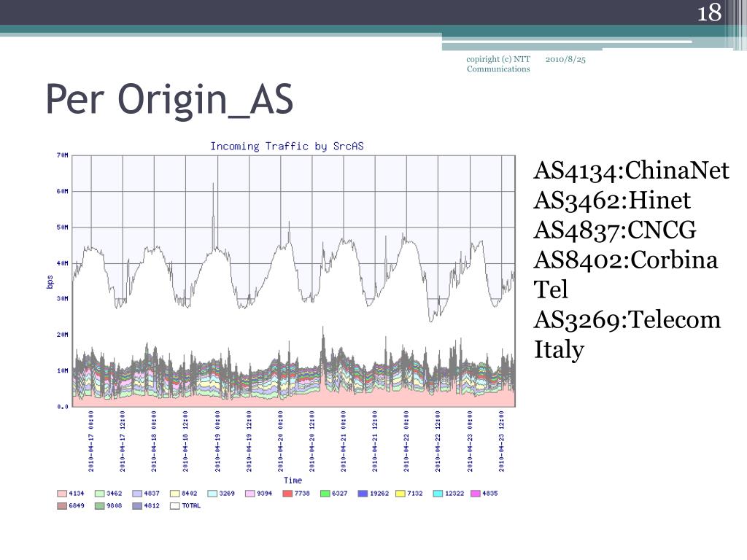Select the 'AS4837:CNCG' line
This screenshot has width=747, height=560.
point(614,230)
